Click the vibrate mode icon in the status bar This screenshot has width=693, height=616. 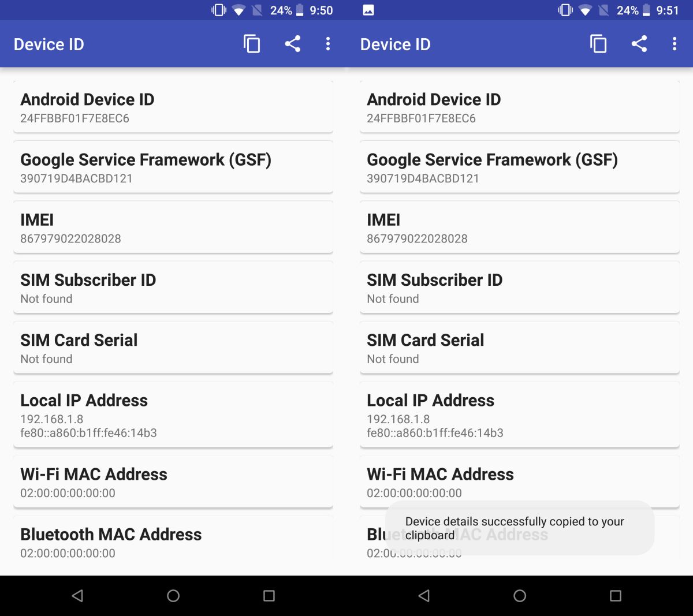click(x=218, y=9)
